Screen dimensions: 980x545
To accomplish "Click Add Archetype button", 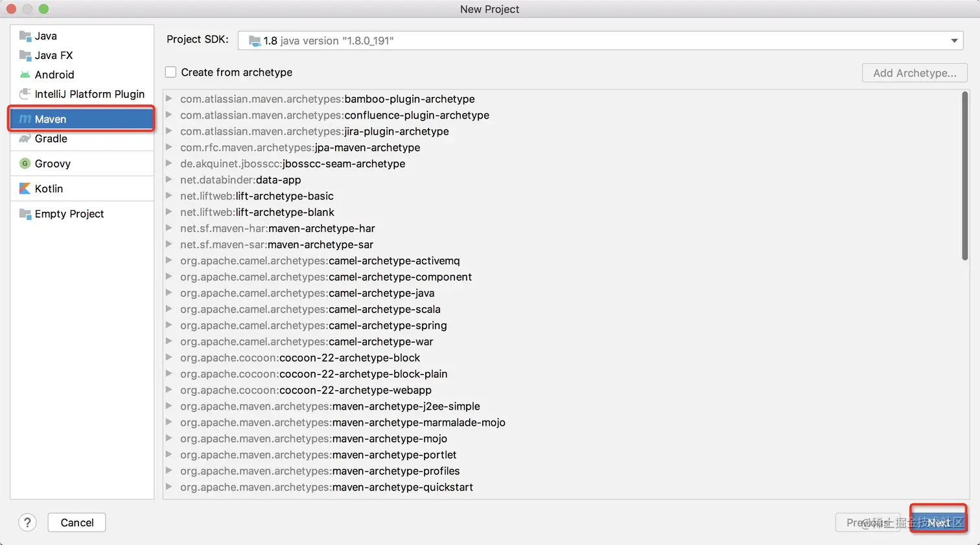I will click(915, 73).
